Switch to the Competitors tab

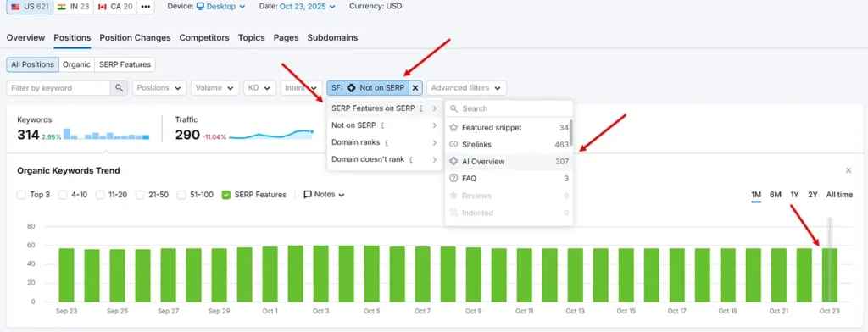[x=204, y=37]
